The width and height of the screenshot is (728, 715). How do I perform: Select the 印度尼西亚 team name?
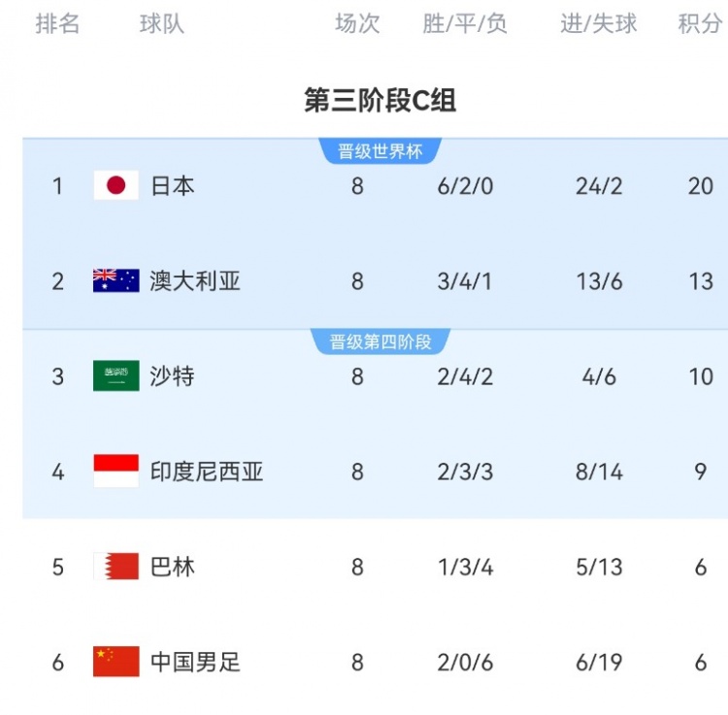(x=207, y=471)
